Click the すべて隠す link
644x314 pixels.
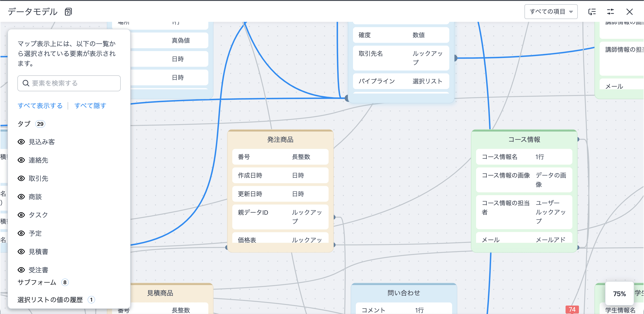90,106
